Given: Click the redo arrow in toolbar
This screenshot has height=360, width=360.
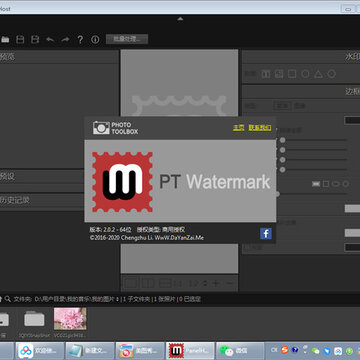Looking at the screenshot, I should (x=65, y=40).
